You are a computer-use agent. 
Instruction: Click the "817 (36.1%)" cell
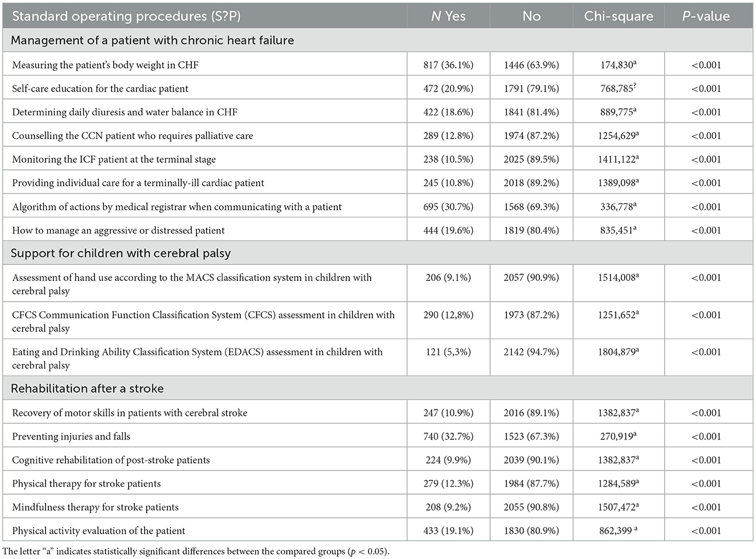(x=448, y=65)
